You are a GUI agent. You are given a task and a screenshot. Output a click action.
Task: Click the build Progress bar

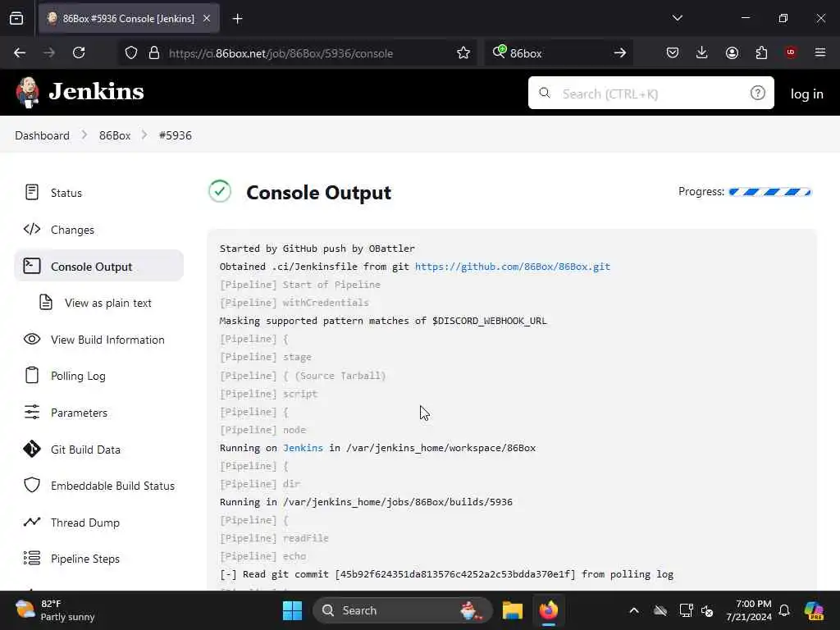coord(770,192)
